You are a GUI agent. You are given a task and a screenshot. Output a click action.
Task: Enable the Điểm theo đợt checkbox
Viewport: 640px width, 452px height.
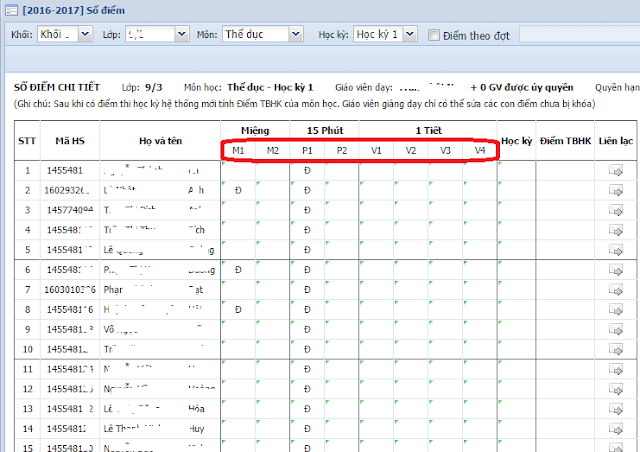pos(433,35)
